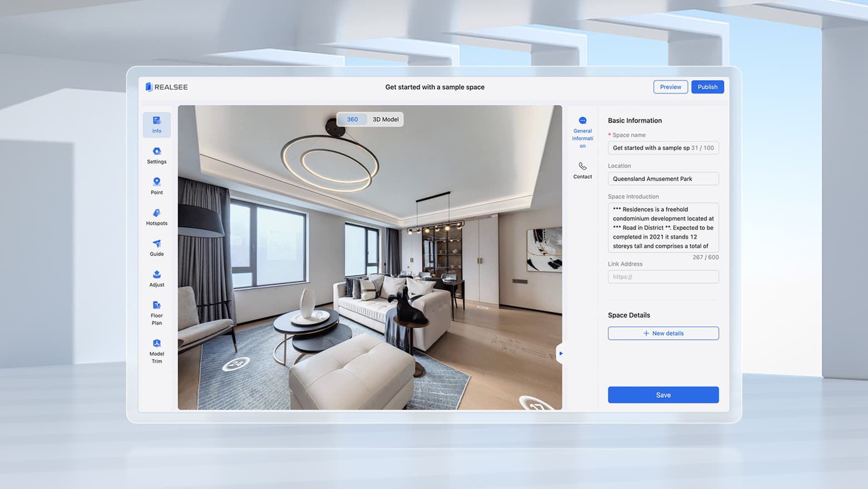Select the Settings icon
Viewport: 868px width, 489px height.
click(156, 155)
